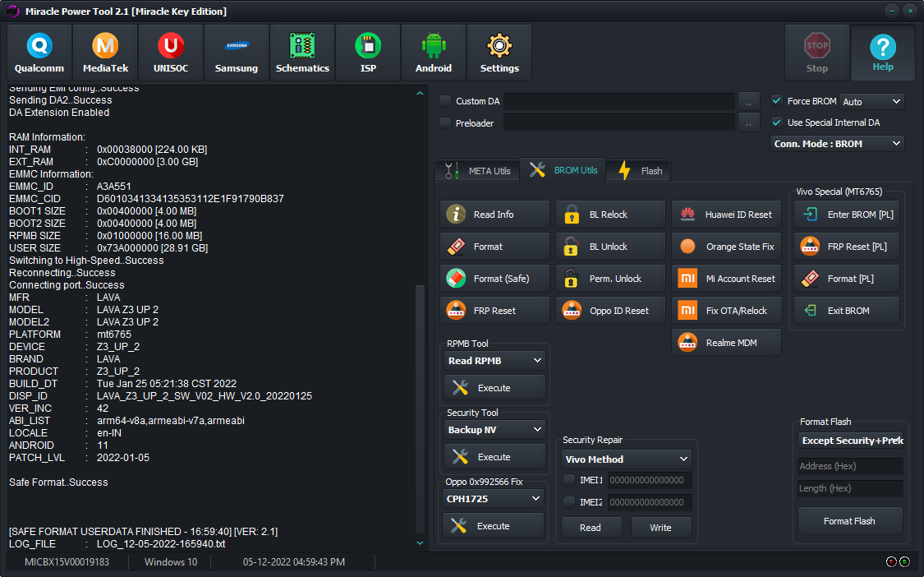
Task: Expand the Backup NV dropdown
Action: 494,430
